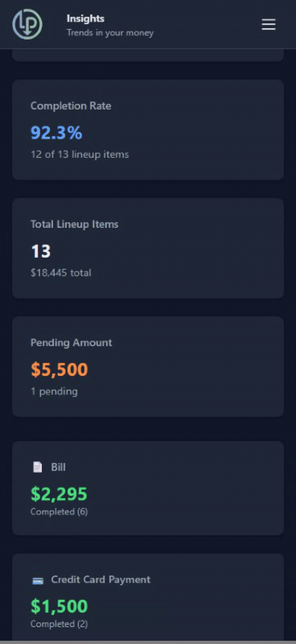The width and height of the screenshot is (296, 644).
Task: Click "12 of 13 lineup items" text
Action: point(80,154)
